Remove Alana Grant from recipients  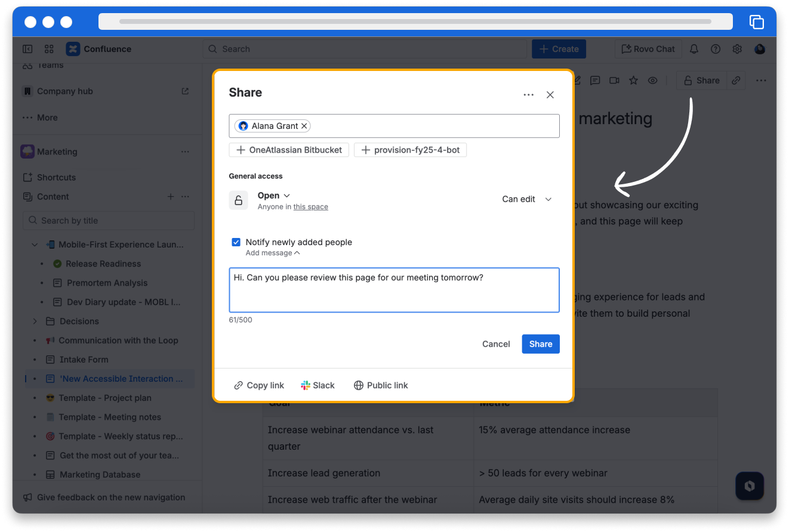(304, 126)
